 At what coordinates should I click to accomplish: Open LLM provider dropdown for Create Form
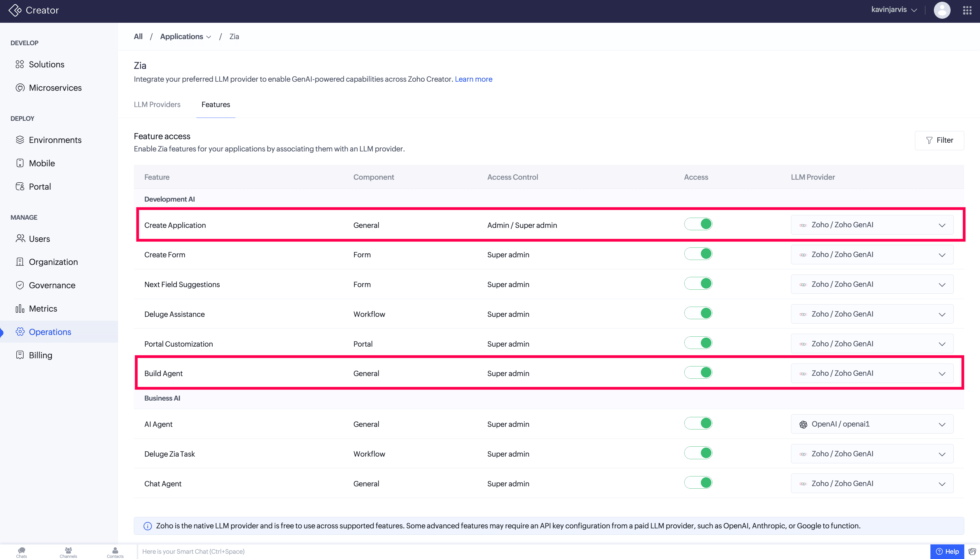(x=872, y=254)
